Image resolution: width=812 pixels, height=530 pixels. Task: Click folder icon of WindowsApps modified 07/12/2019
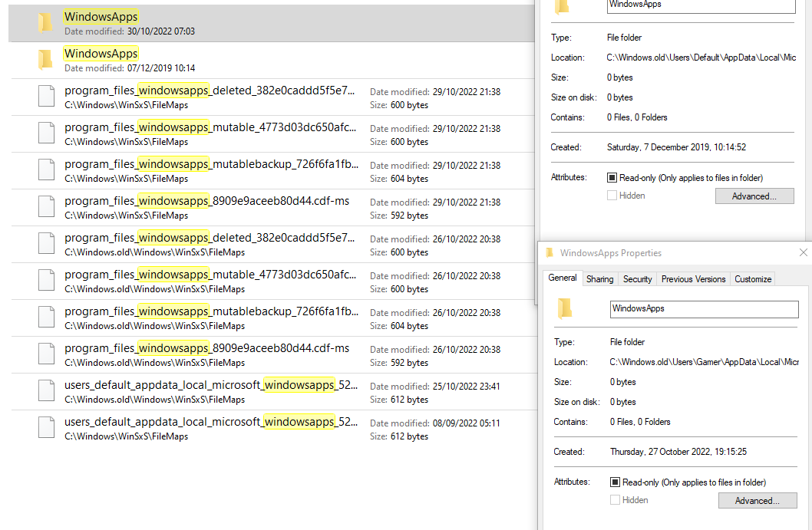point(45,60)
